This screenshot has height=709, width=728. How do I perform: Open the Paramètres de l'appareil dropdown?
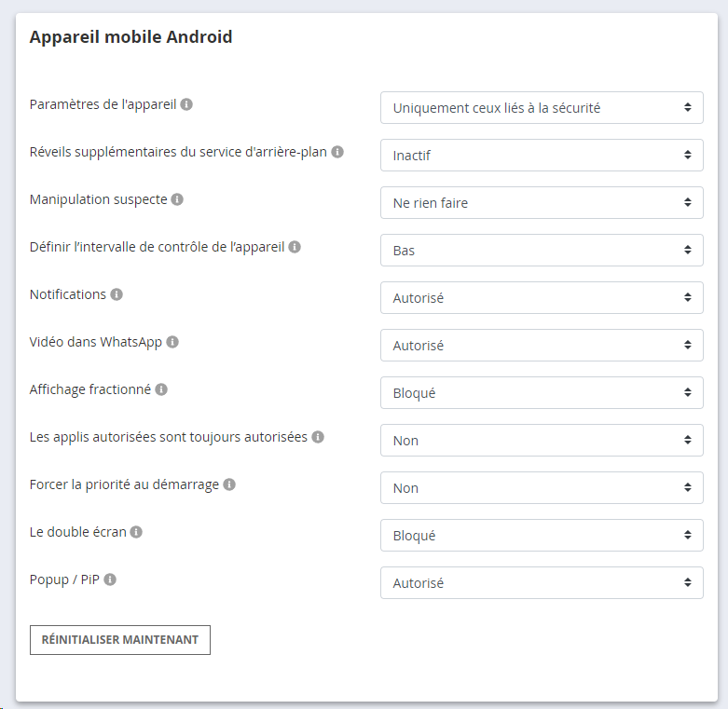pyautogui.click(x=542, y=108)
